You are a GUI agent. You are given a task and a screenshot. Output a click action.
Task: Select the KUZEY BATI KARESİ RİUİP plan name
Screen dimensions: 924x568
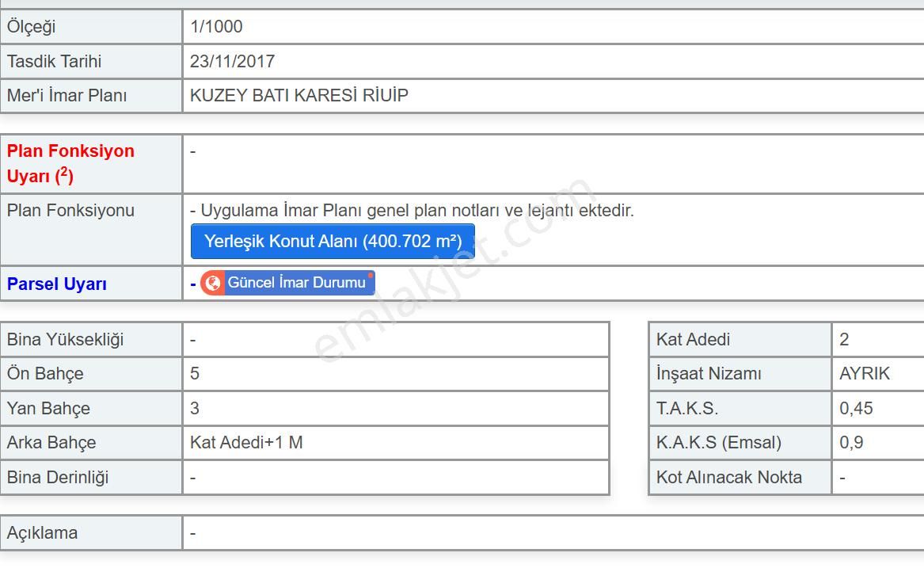click(297, 95)
